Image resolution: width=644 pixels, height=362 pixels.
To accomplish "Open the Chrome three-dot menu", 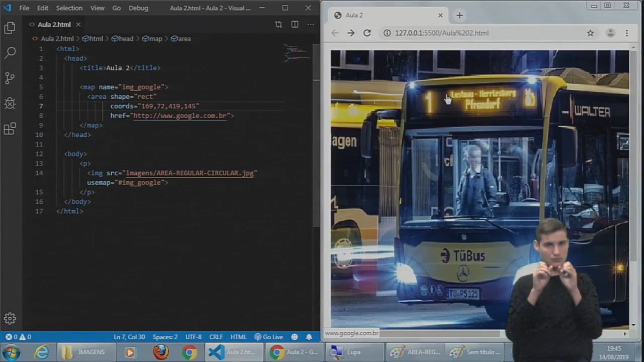I will [x=627, y=33].
